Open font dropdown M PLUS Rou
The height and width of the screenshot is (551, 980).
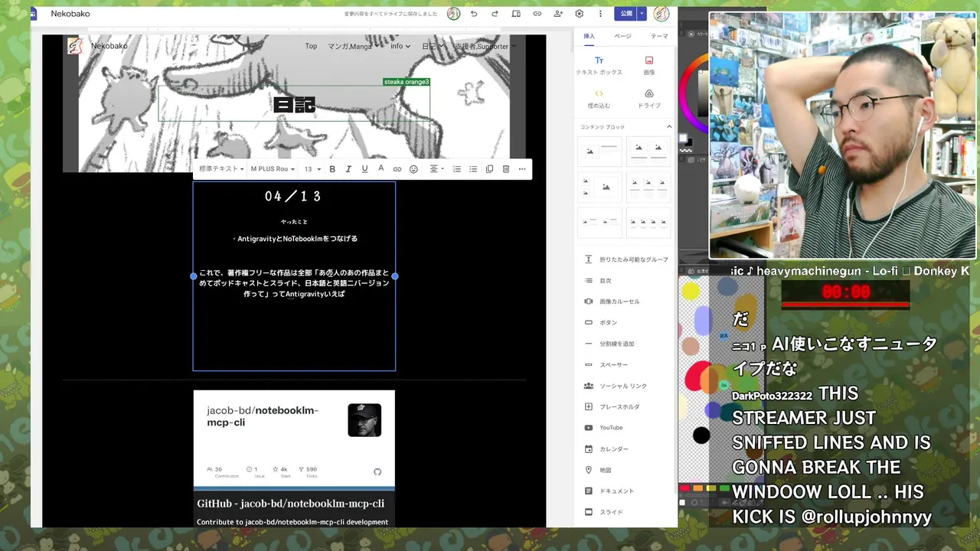pos(273,169)
